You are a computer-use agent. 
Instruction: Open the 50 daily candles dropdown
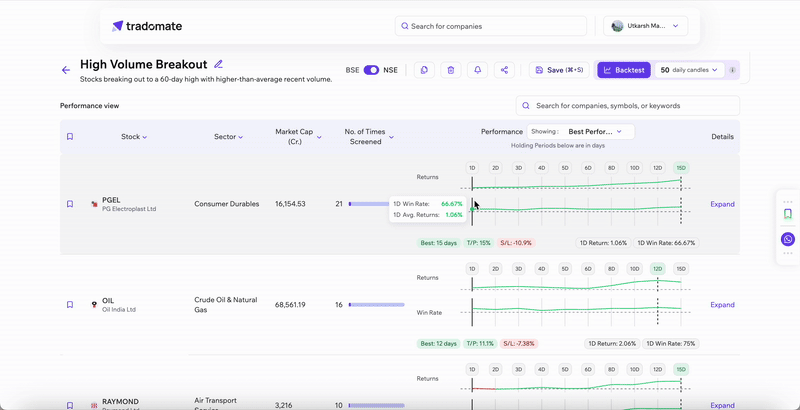[689, 70]
